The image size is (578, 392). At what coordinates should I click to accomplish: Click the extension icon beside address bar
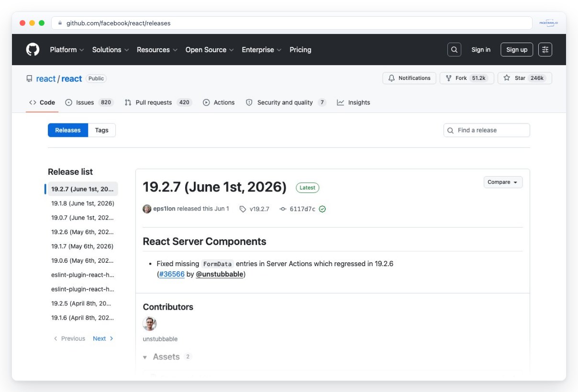click(548, 23)
